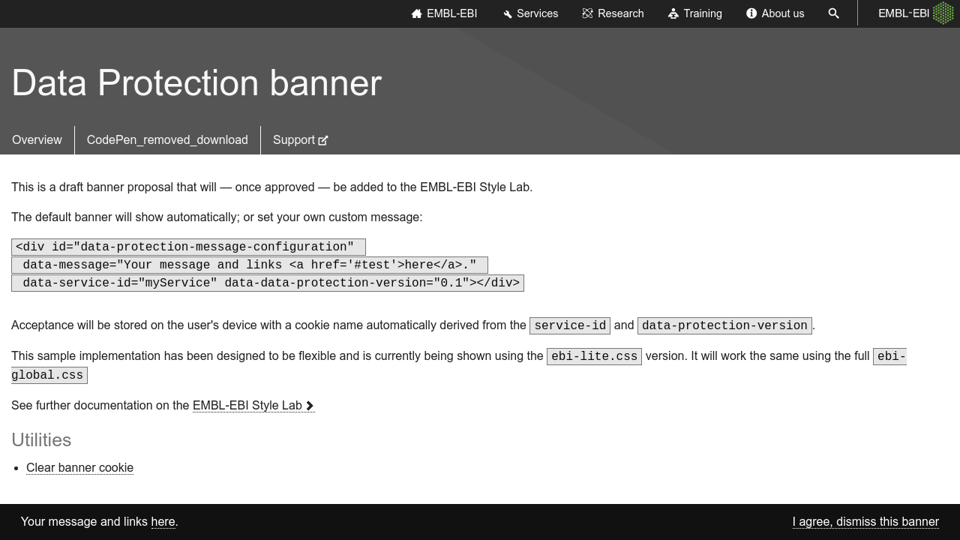Viewport: 960px width, 540px height.
Task: Open the Research menu item
Action: pos(613,13)
